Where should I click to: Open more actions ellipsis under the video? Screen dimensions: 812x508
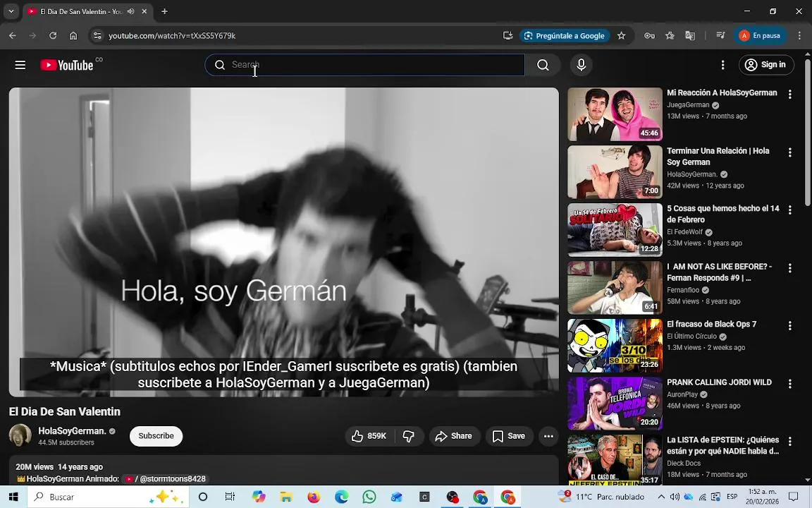(548, 436)
